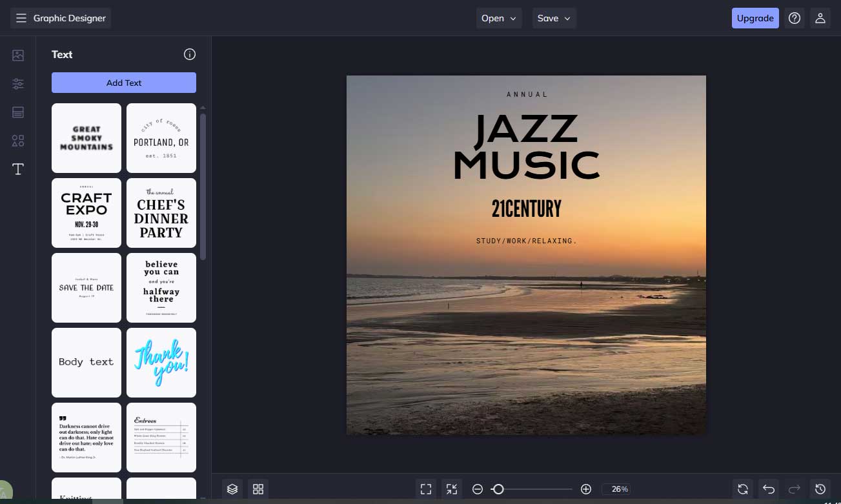Select the Text tool icon
This screenshot has width=841, height=504.
[18, 169]
